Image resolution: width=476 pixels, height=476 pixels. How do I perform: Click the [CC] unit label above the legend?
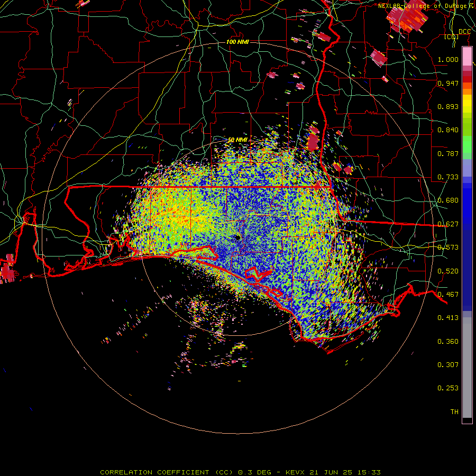point(452,36)
